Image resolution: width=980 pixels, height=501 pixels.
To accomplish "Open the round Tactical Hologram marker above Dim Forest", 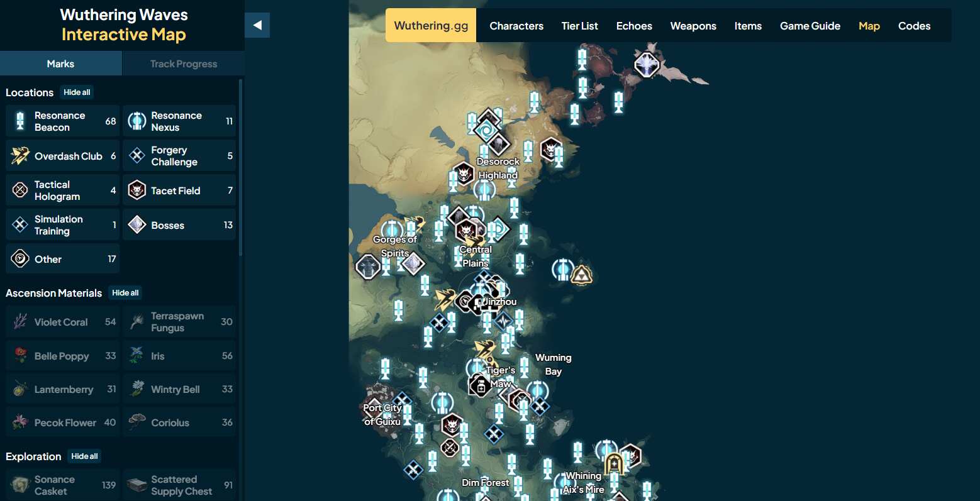I will [450, 448].
